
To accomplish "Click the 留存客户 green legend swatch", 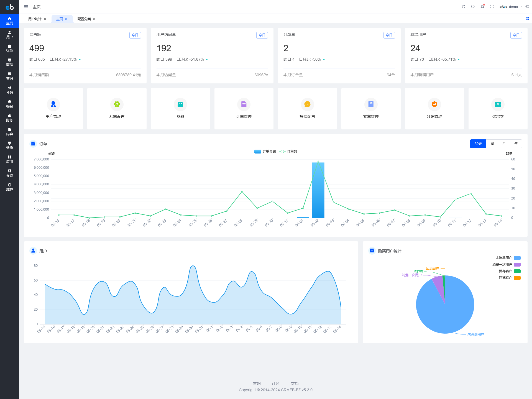I will click(517, 271).
